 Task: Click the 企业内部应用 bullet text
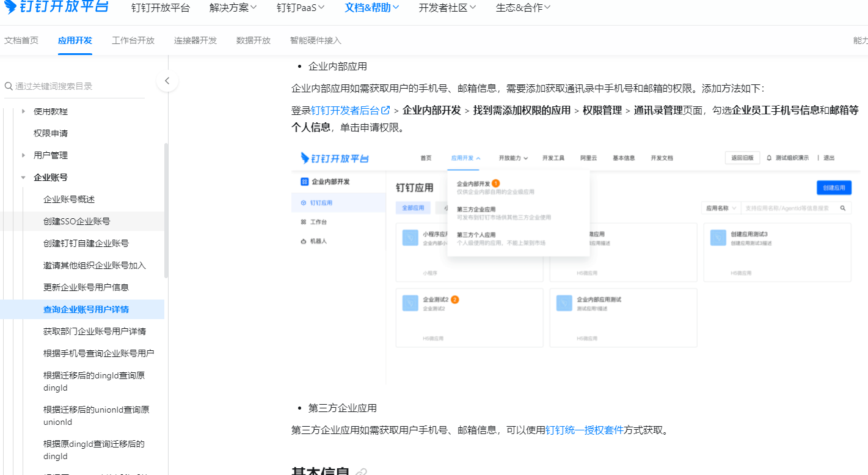point(338,66)
